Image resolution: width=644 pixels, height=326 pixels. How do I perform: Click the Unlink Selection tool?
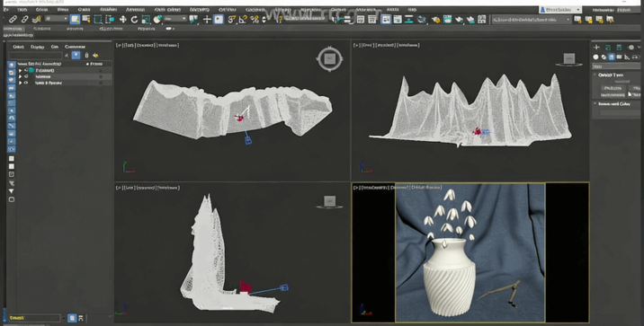click(x=24, y=19)
